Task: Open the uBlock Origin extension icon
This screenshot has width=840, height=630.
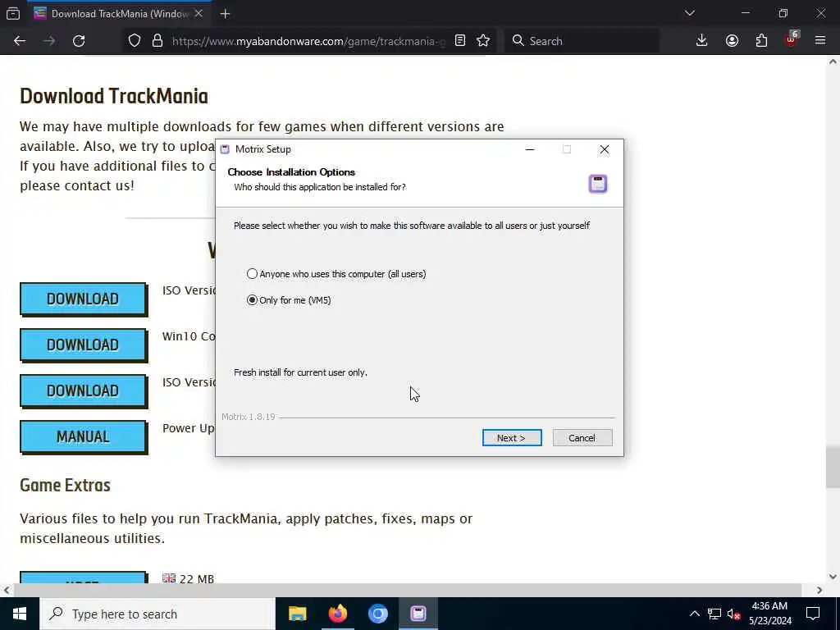Action: click(x=792, y=39)
